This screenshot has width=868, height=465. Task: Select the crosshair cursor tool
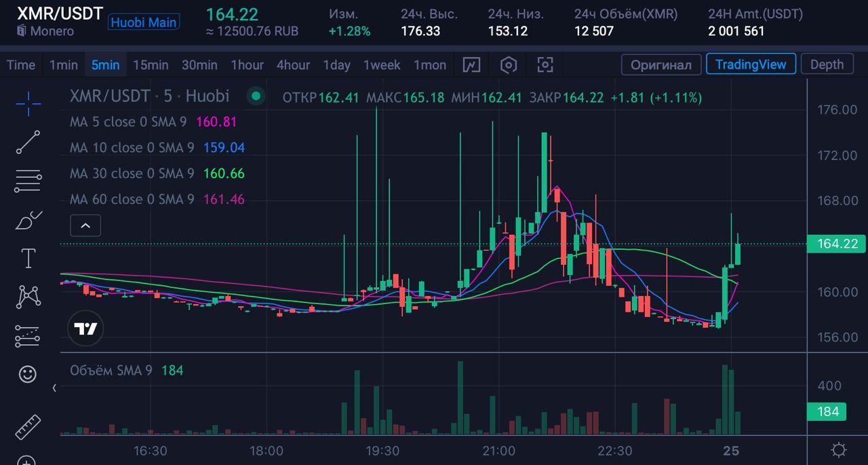pyautogui.click(x=28, y=103)
